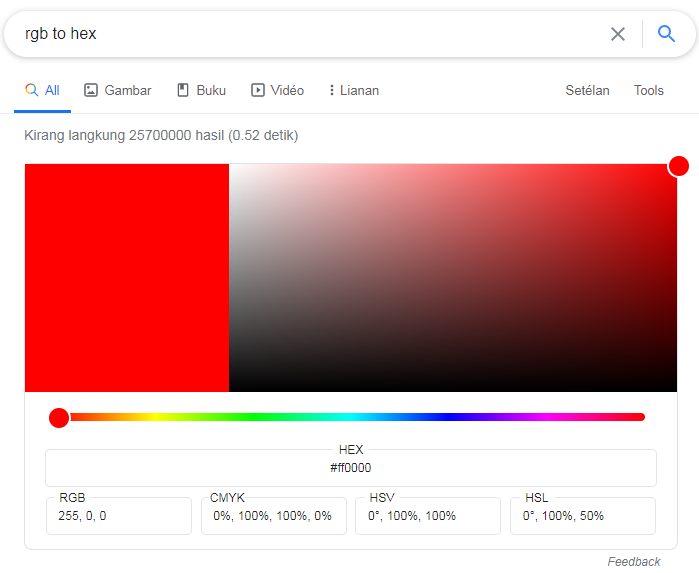Click the search query text field
Image resolution: width=699 pixels, height=573 pixels.
pyautogui.click(x=312, y=34)
